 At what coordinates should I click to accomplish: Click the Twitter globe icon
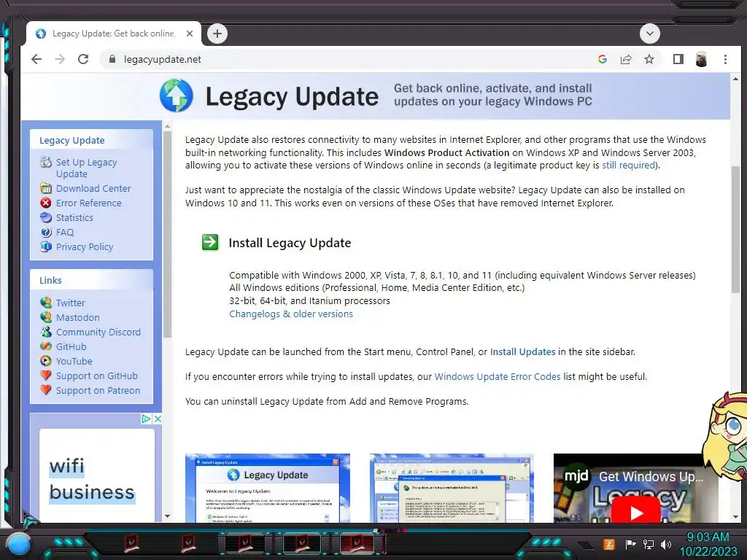tap(46, 303)
